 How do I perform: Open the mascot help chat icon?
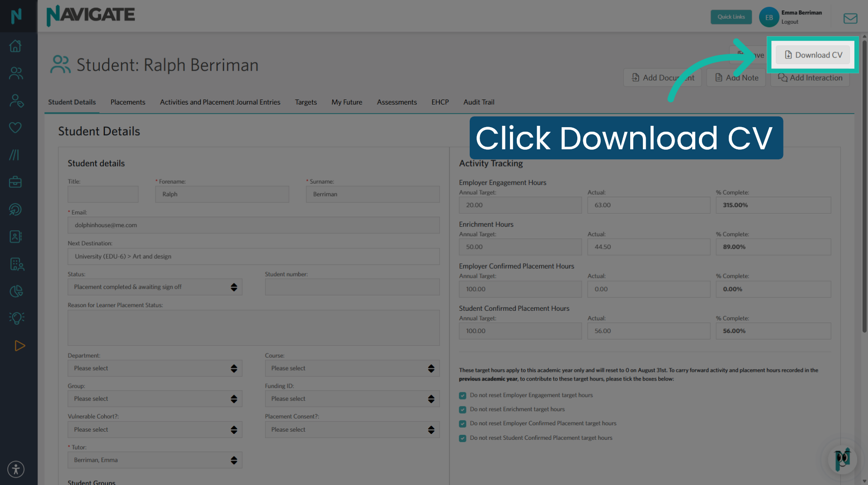tap(842, 460)
